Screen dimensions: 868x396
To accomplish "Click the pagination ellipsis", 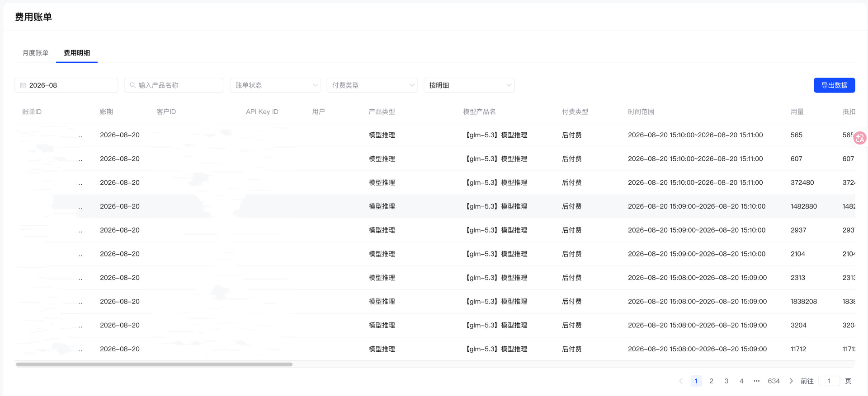I will [756, 381].
